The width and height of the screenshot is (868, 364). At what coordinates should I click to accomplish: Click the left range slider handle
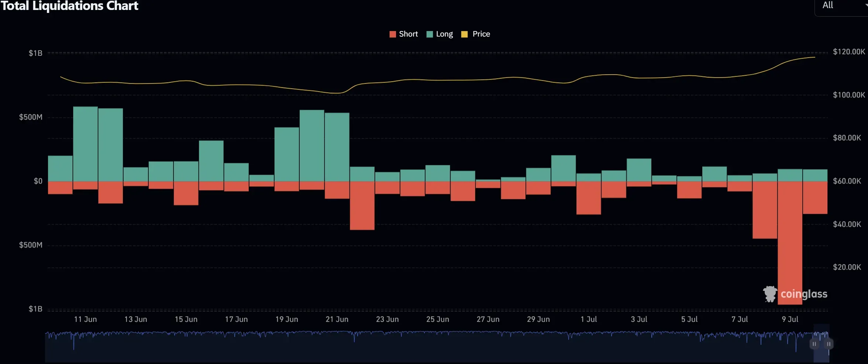pos(814,344)
